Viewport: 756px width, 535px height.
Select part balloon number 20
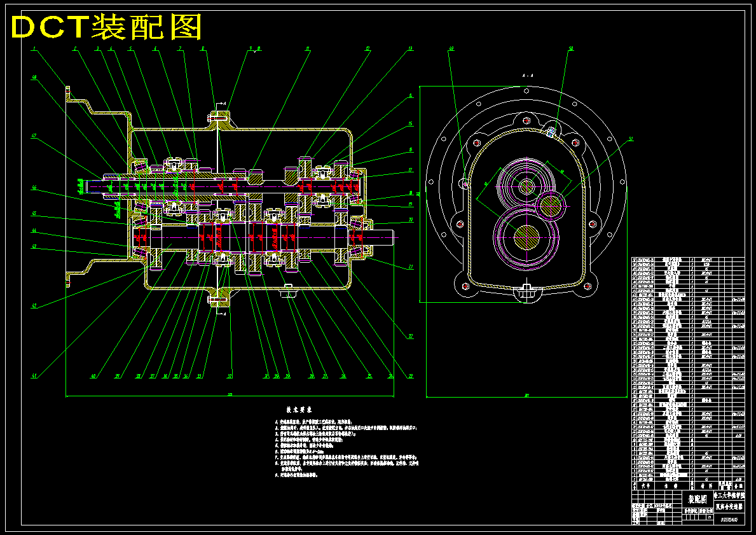pyautogui.click(x=411, y=219)
